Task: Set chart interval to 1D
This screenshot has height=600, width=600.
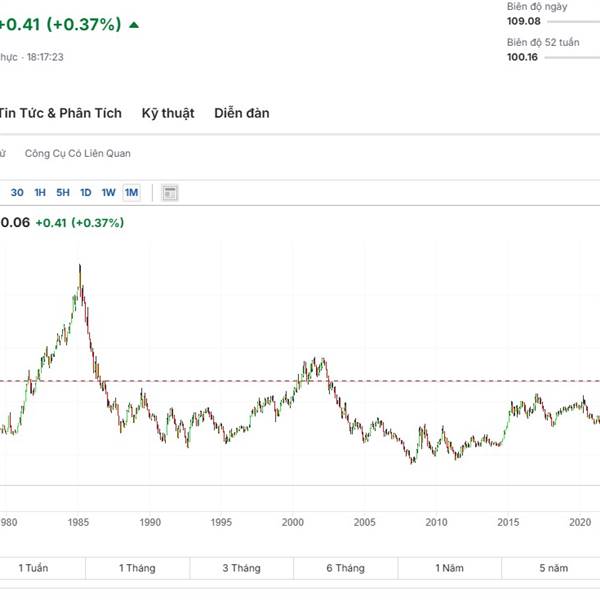Action: [86, 192]
